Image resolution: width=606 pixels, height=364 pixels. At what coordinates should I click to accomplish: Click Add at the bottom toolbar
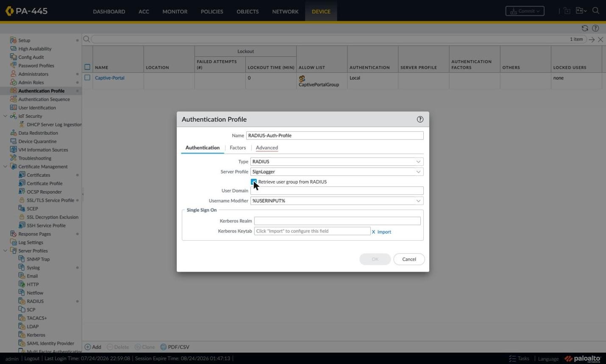[x=93, y=347]
